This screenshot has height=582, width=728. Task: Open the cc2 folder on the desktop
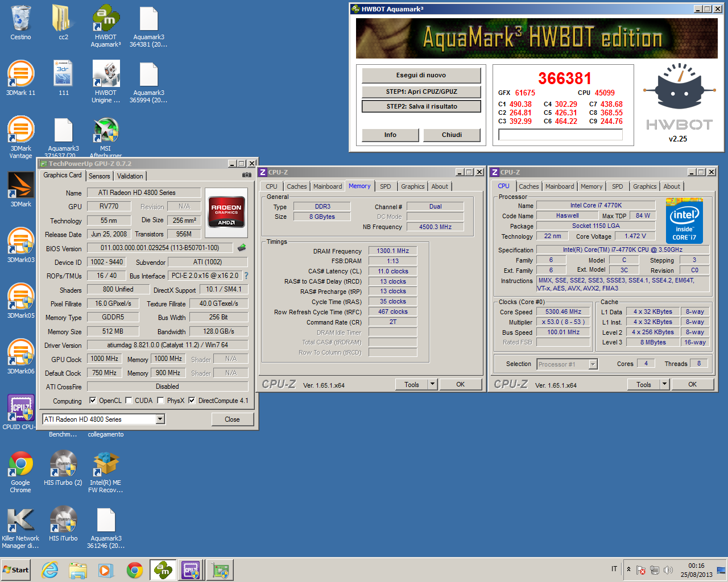tap(63, 23)
